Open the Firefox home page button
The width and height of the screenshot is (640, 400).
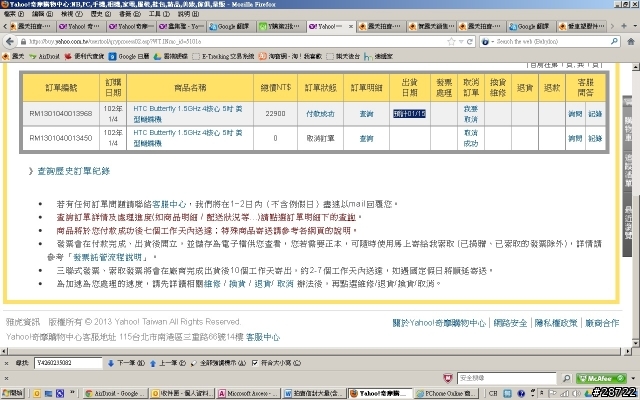click(631, 41)
